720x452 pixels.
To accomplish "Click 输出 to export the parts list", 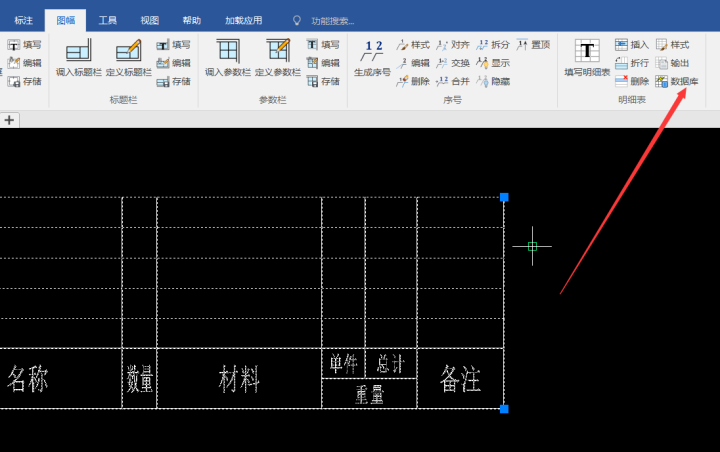I will tap(672, 63).
